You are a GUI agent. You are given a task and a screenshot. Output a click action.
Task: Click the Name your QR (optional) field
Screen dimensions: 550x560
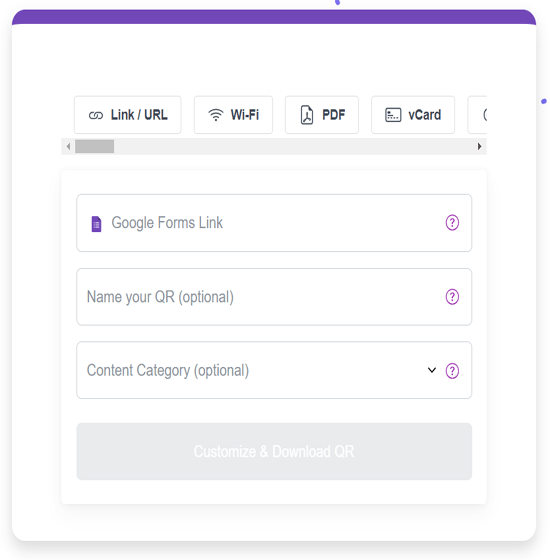click(x=274, y=297)
